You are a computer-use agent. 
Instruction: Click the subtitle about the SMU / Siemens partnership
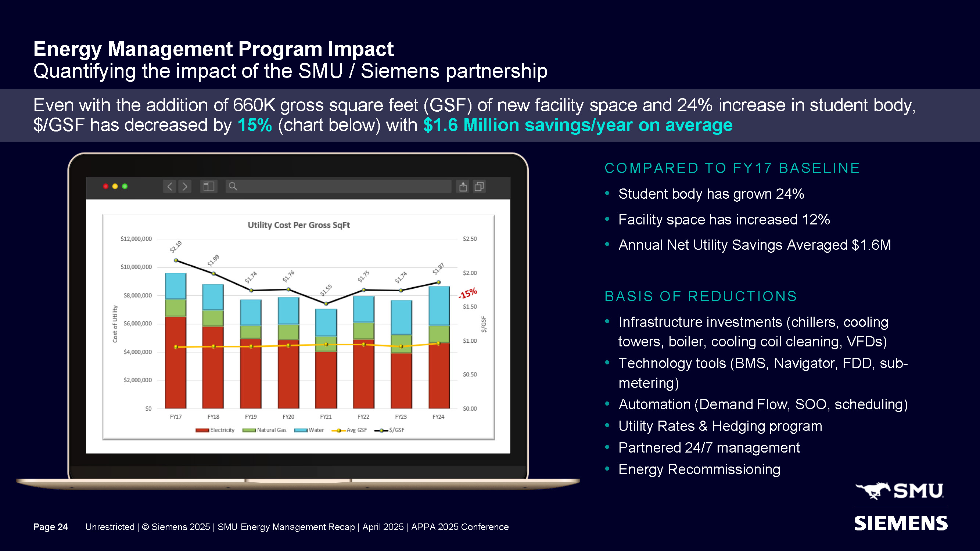pos(290,71)
